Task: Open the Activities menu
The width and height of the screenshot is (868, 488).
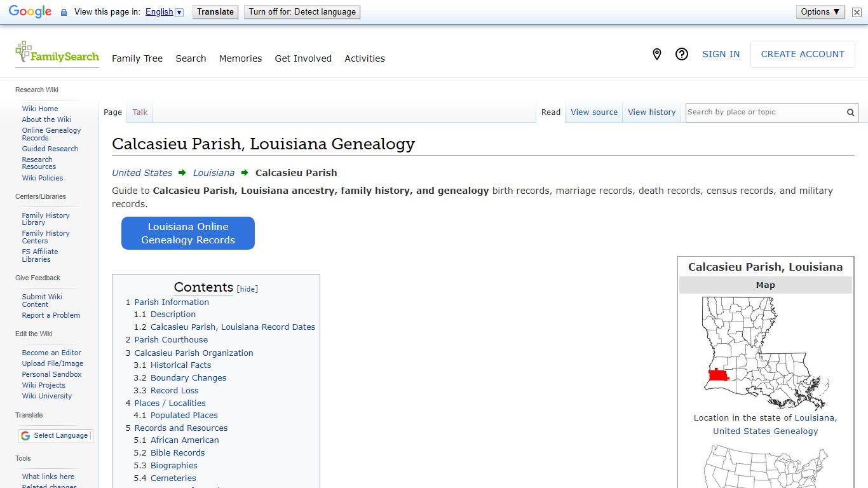Action: click(x=365, y=58)
